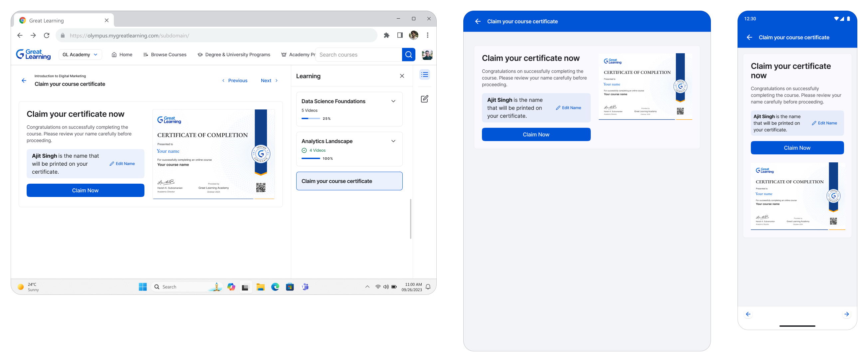The height and width of the screenshot is (362, 868).
Task: Select Claim your course certificate item
Action: coord(349,181)
